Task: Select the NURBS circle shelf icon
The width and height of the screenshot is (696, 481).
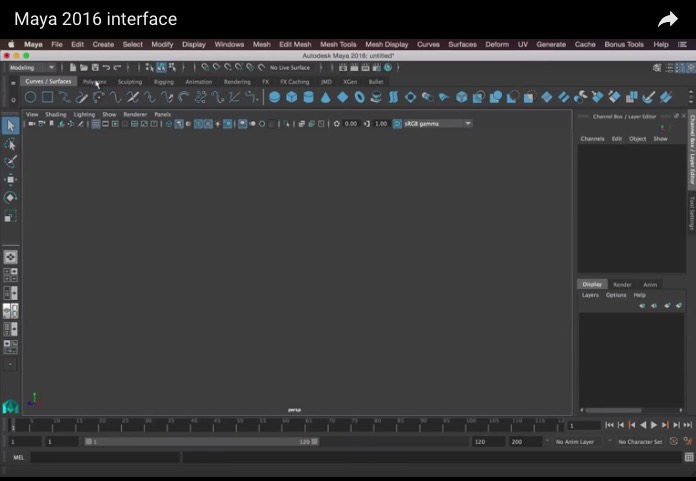Action: click(30, 97)
